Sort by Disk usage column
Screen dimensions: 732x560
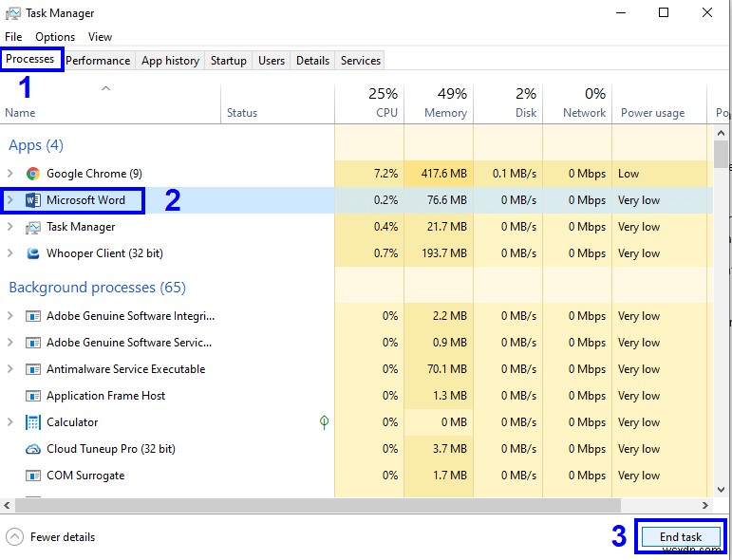[508, 103]
